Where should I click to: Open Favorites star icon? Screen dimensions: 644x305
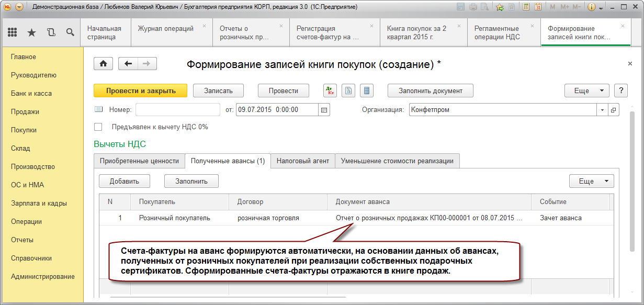31,32
